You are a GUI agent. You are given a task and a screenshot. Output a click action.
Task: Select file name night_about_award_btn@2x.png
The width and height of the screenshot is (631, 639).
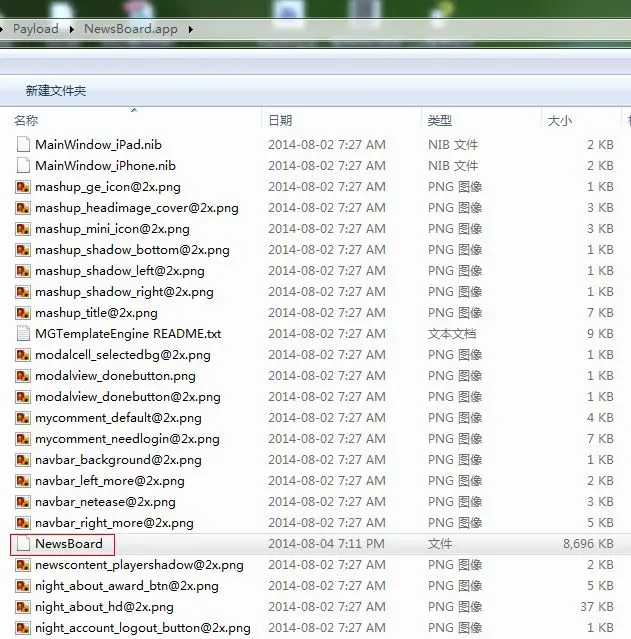[127, 586]
